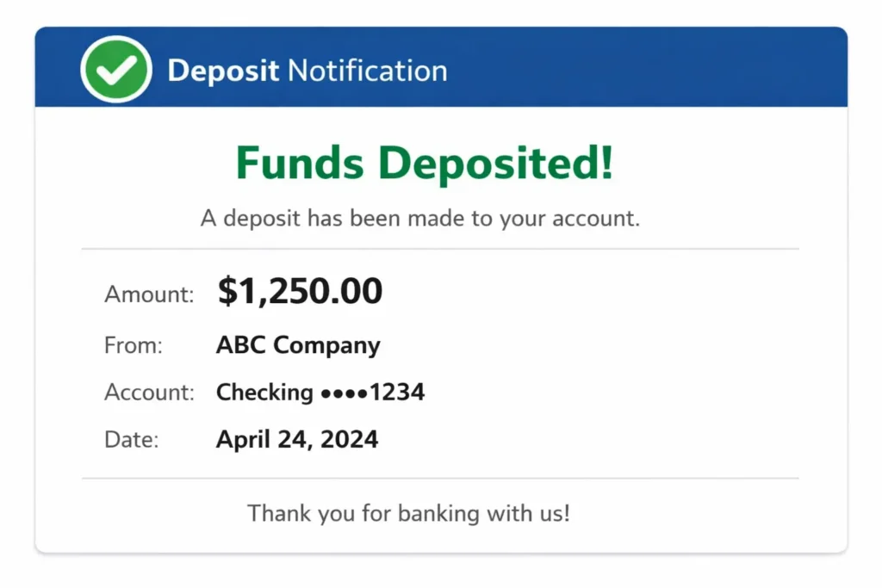882x588 pixels.
Task: Click the Funds Deposited! heading
Action: [x=425, y=163]
